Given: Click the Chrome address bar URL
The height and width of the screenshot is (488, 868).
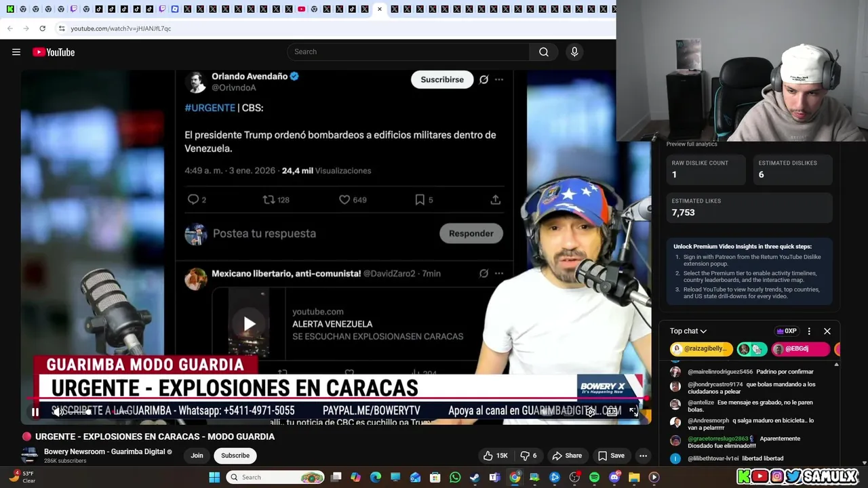Looking at the screenshot, I should [121, 28].
